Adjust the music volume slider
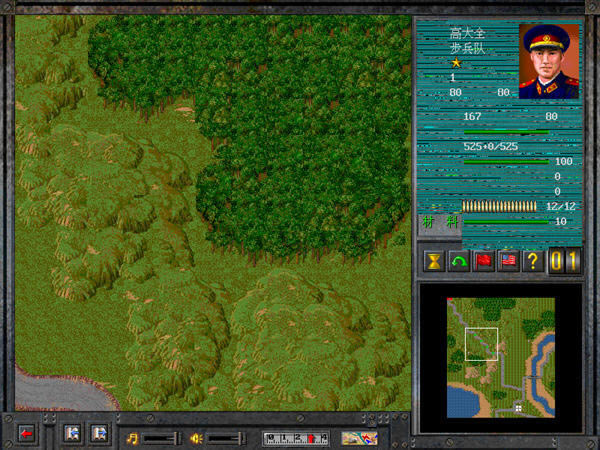 pyautogui.click(x=160, y=437)
